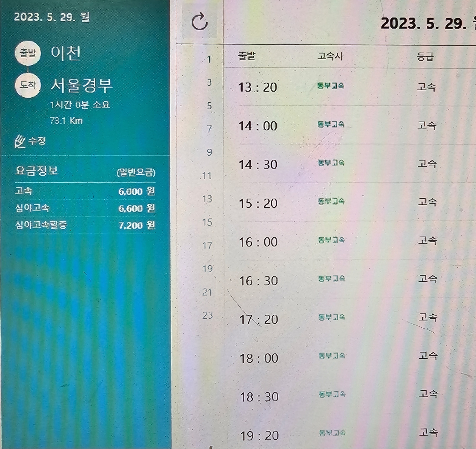Image resolution: width=476 pixels, height=449 pixels.
Task: Jump to hour 23 in time index
Action: pyautogui.click(x=207, y=315)
